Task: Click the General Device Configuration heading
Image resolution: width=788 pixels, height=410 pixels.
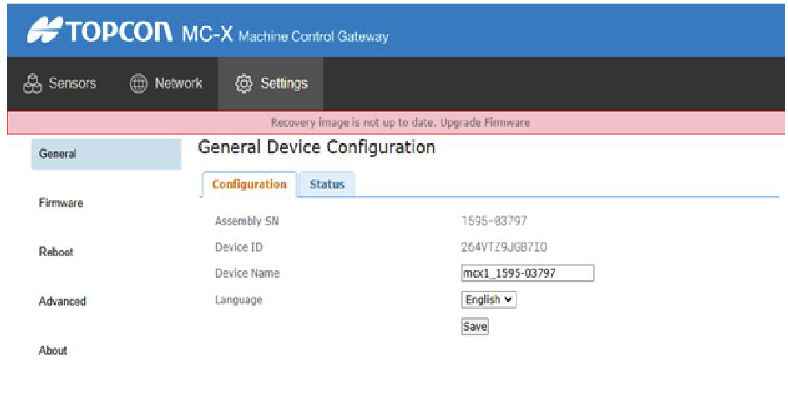Action: pyautogui.click(x=316, y=148)
